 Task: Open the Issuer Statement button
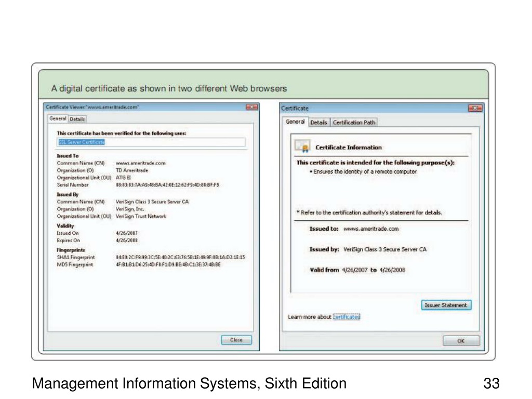446,305
